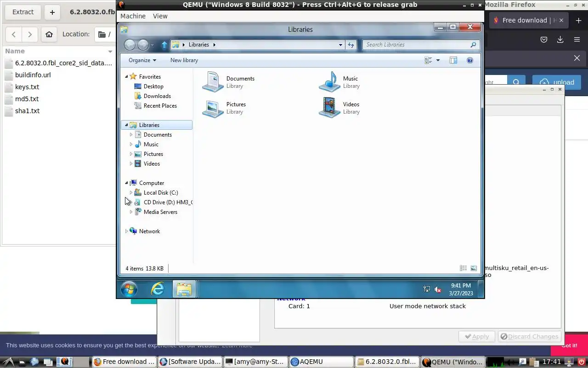The width and height of the screenshot is (588, 368).
Task: Select the Windows Explorer taskbar button
Action: tap(184, 289)
